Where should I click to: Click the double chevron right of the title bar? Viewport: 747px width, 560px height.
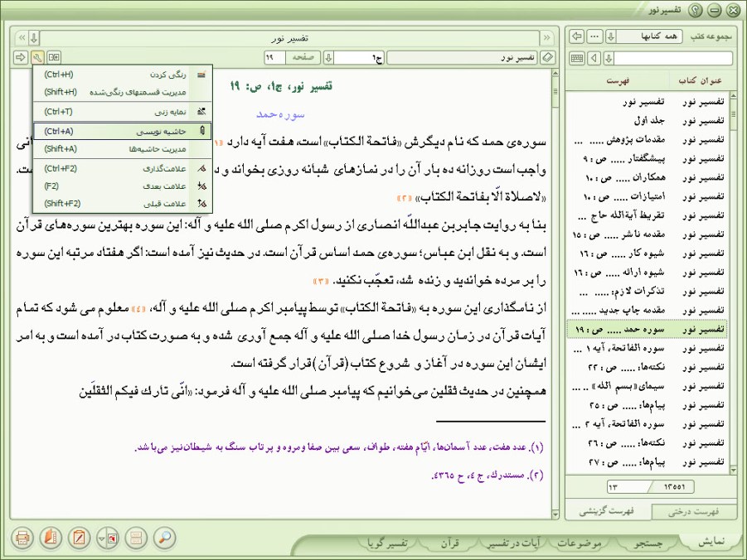(x=546, y=37)
